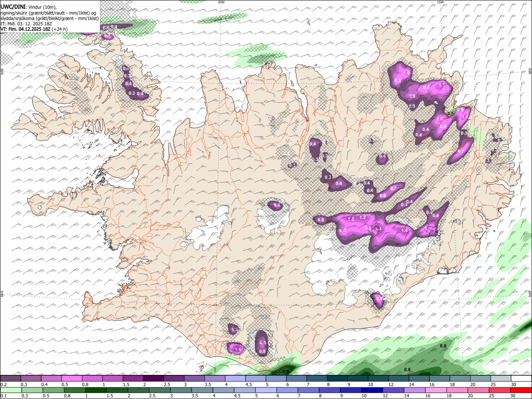
Task: Click the 'rigning/skúrir' legend description line
Action: click(x=48, y=12)
